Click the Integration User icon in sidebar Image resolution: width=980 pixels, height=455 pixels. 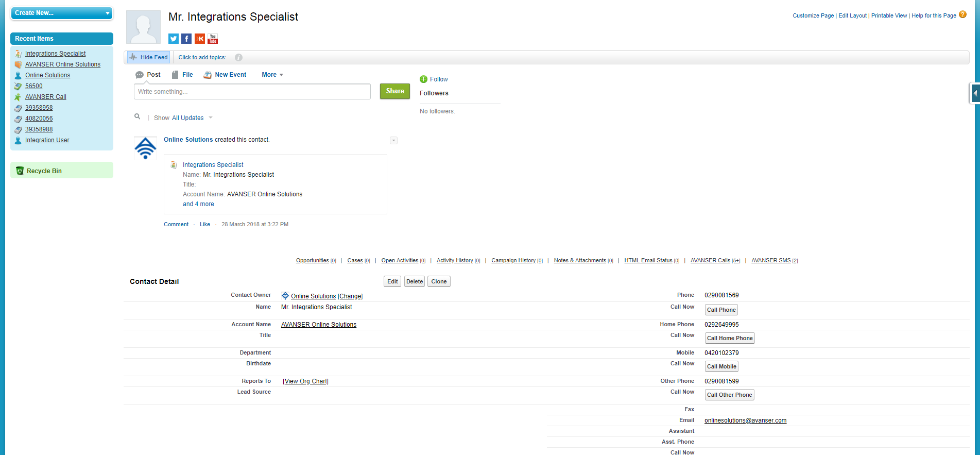18,140
